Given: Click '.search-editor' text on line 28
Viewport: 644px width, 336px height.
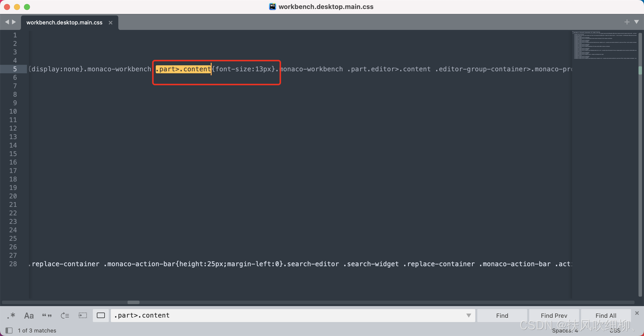Looking at the screenshot, I should 311,264.
